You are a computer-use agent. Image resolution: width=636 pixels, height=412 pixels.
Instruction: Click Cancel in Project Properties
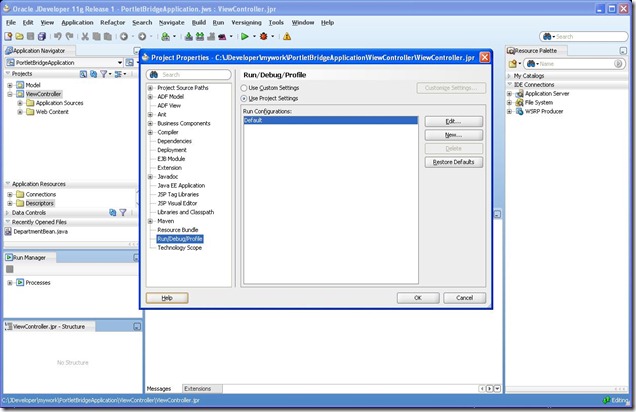pos(464,298)
